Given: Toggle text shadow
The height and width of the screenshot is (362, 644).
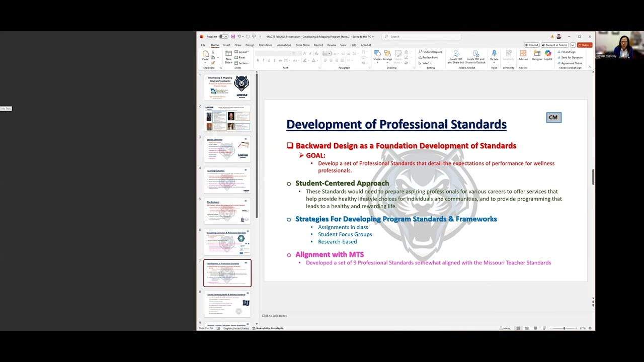Looking at the screenshot, I should click(274, 60).
